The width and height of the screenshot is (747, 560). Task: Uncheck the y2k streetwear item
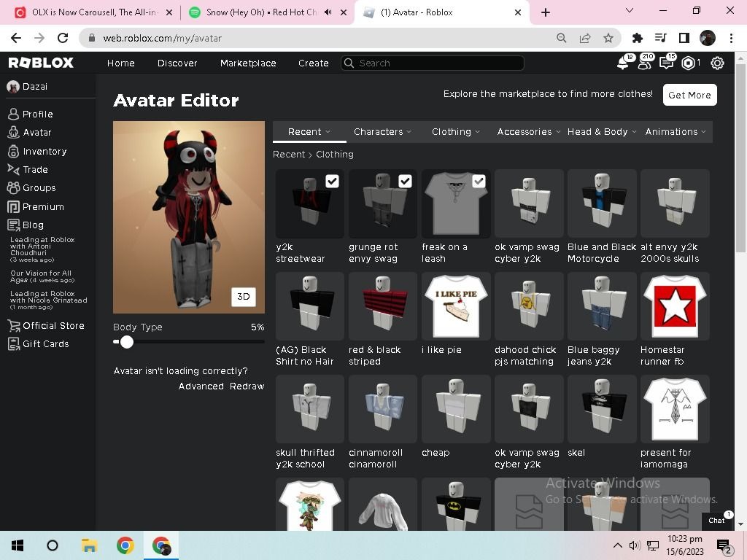click(333, 181)
